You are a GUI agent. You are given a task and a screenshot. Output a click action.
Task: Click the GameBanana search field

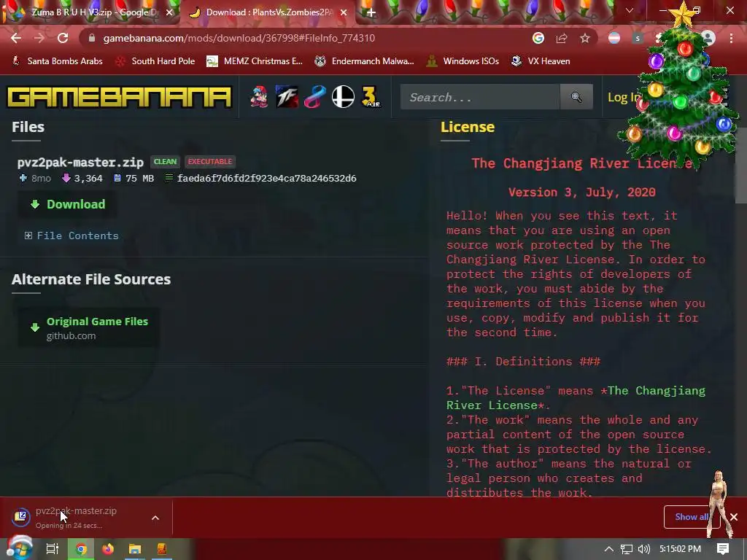480,97
